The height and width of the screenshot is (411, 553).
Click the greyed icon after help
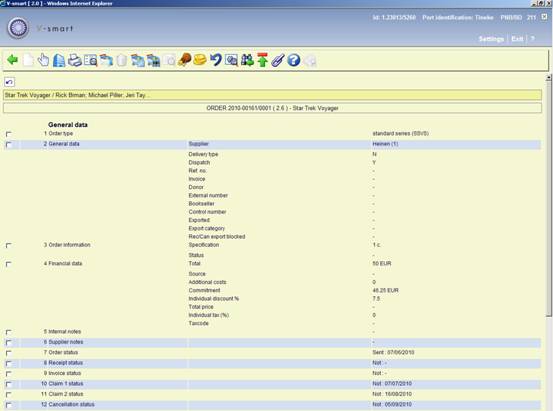[x=310, y=61]
